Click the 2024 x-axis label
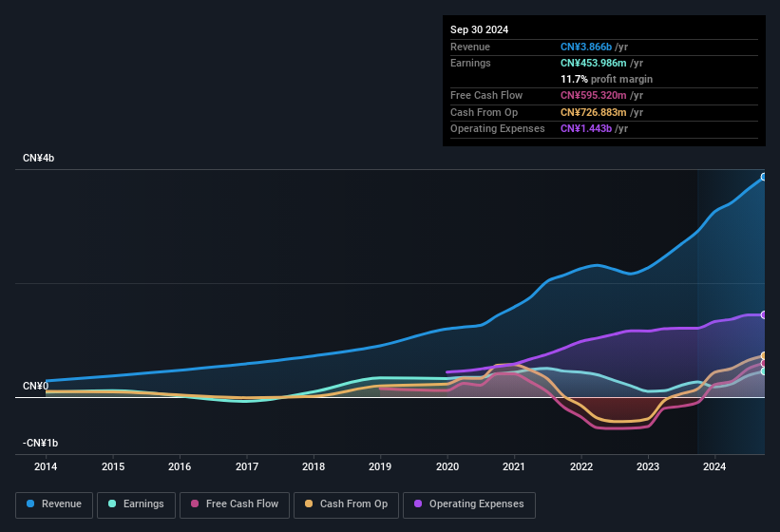This screenshot has height=532, width=780. (x=714, y=466)
